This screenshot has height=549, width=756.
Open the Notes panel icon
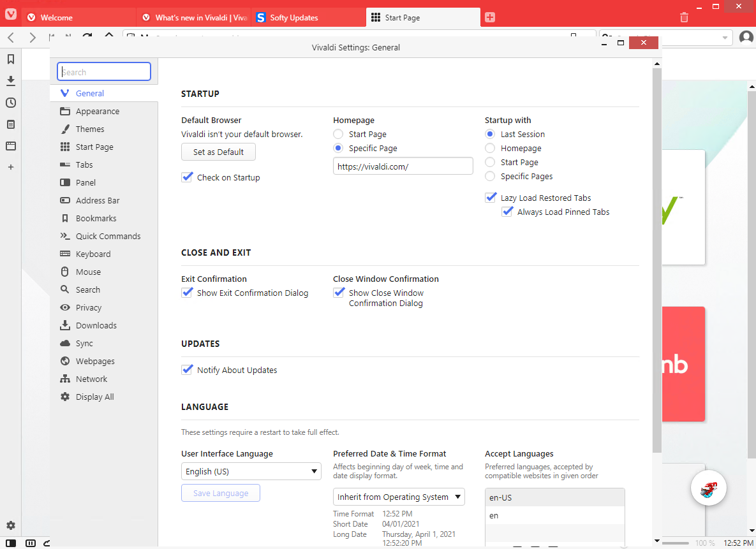coord(11,124)
